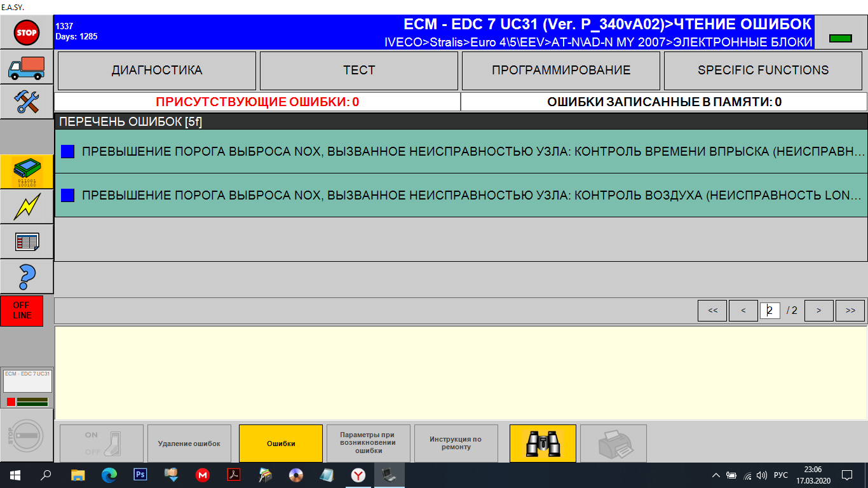Click the binoculars search icon
The image size is (868, 488).
pos(543,444)
